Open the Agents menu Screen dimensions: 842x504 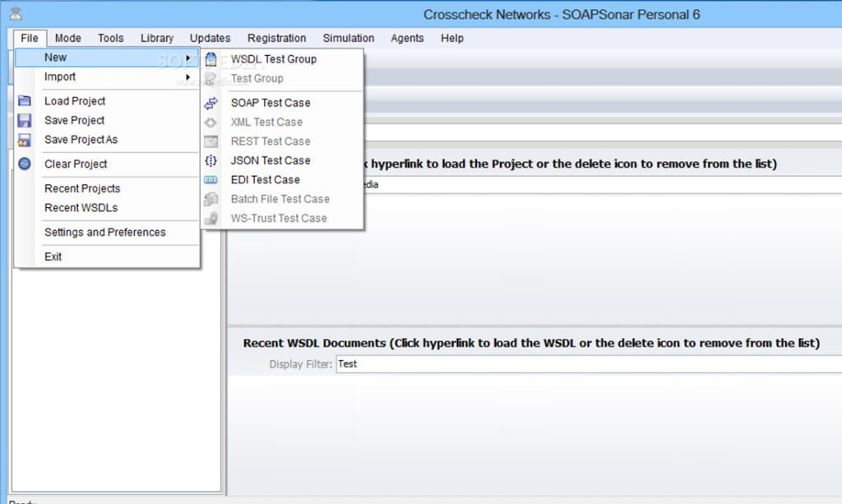407,38
